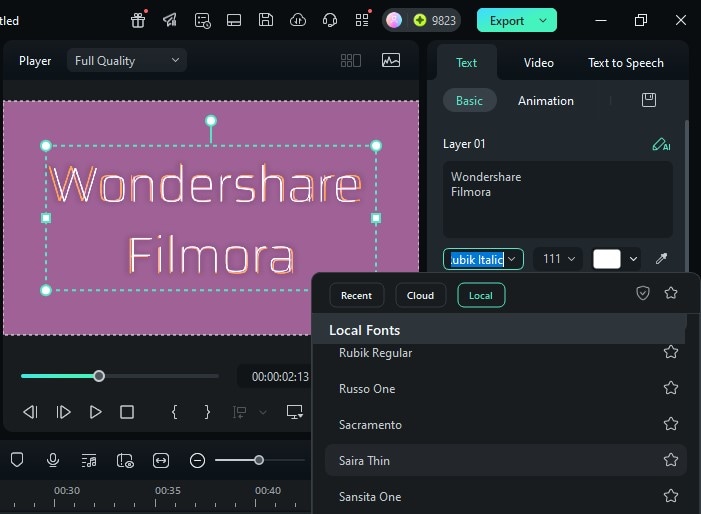Favorite the Sacramento font
The image size is (701, 514).
(x=671, y=424)
